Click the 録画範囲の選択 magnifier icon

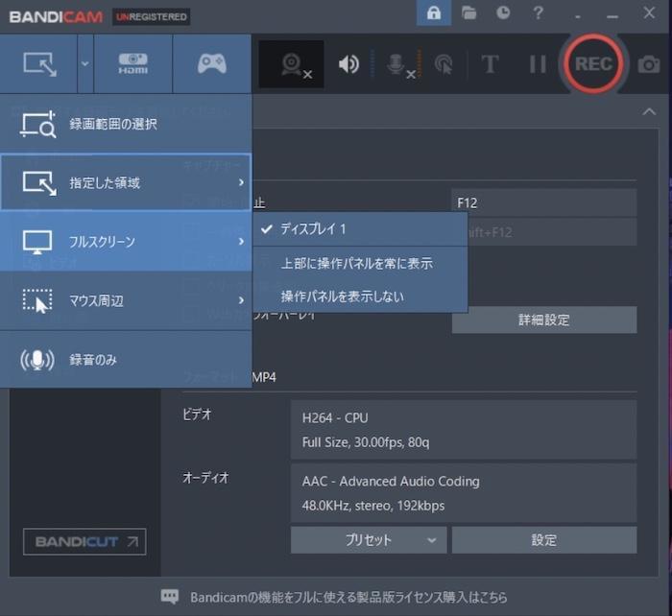pos(37,124)
